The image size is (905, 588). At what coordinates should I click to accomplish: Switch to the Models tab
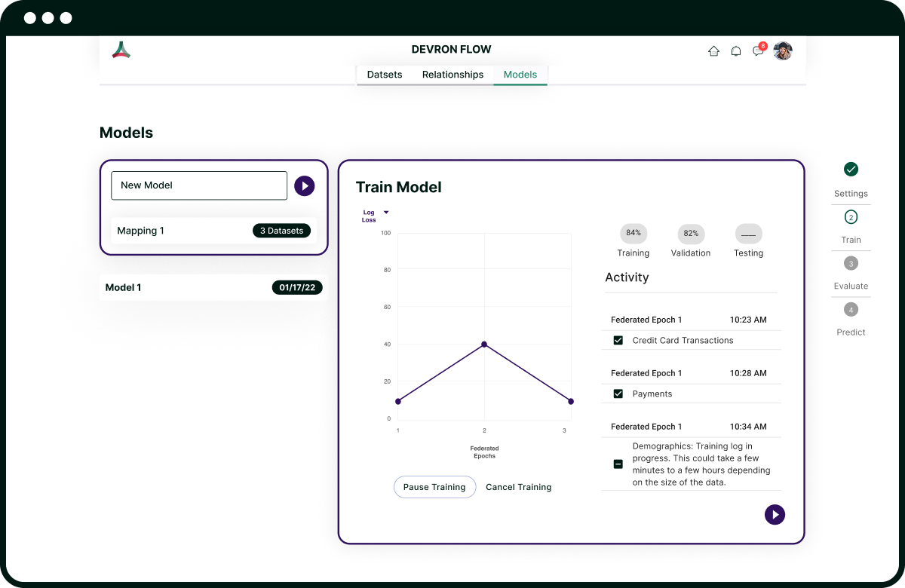click(520, 75)
